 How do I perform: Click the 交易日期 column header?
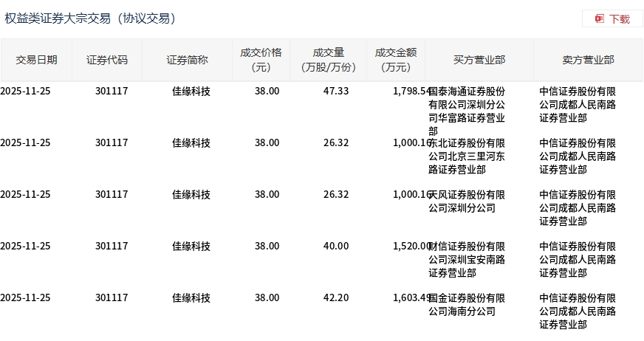coord(36,60)
